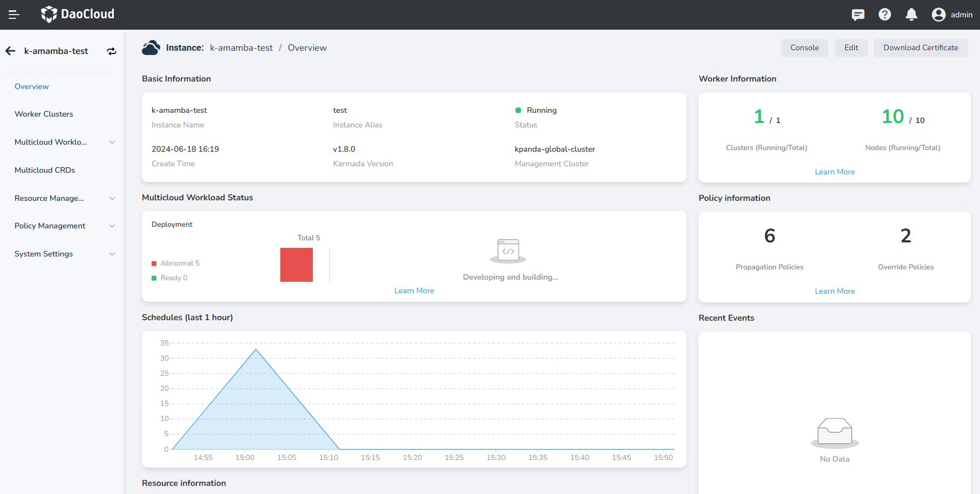Click the red Abnormal deployment bar

click(x=296, y=265)
